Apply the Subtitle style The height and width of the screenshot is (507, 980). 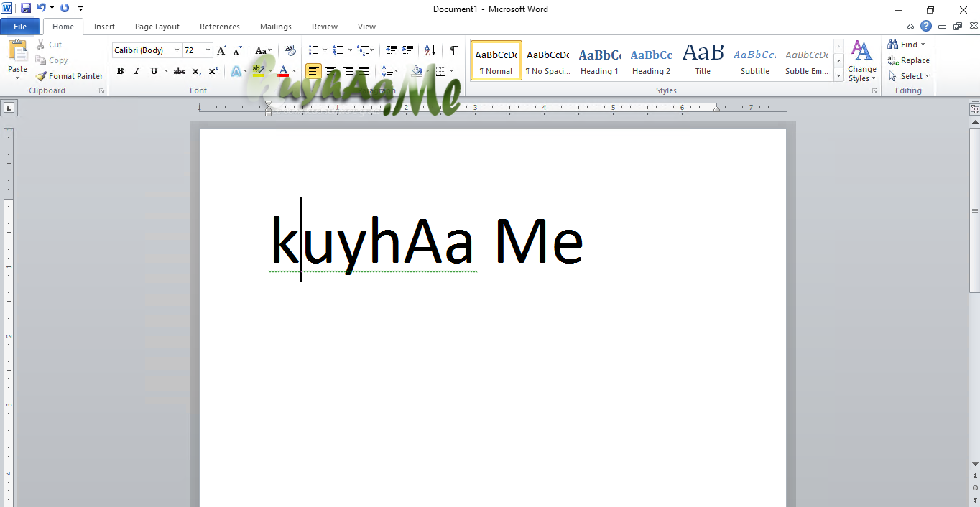click(x=755, y=61)
